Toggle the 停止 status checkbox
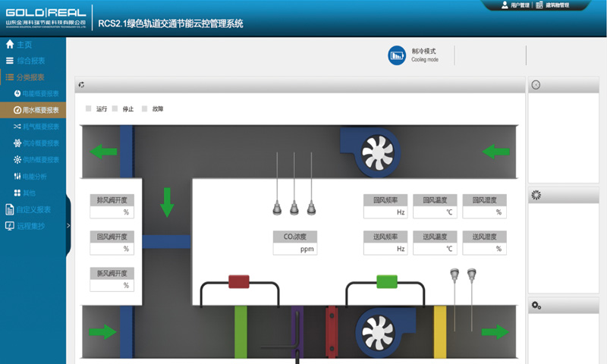This screenshot has height=364, width=607. coord(115,108)
